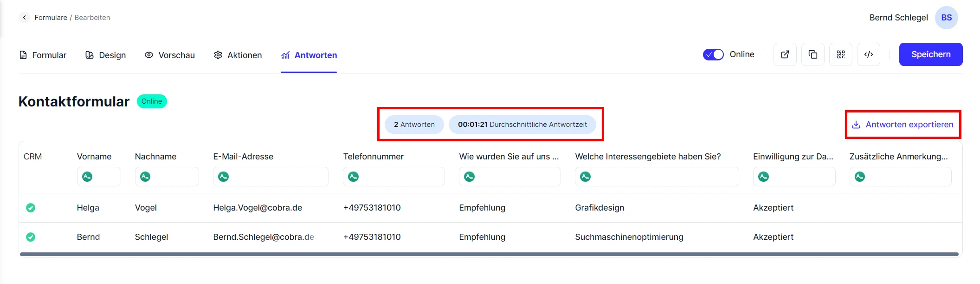980x284 pixels.
Task: Click the Vorname column header
Action: [x=94, y=157]
